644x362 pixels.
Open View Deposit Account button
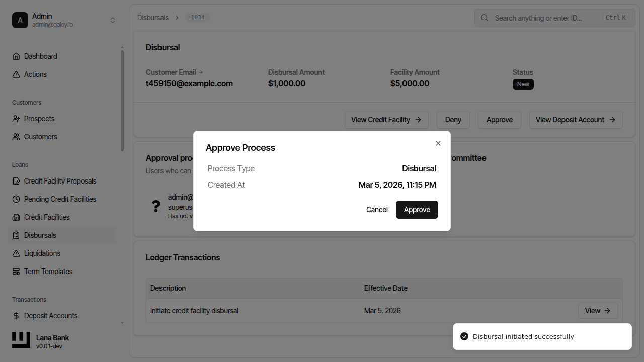click(576, 120)
